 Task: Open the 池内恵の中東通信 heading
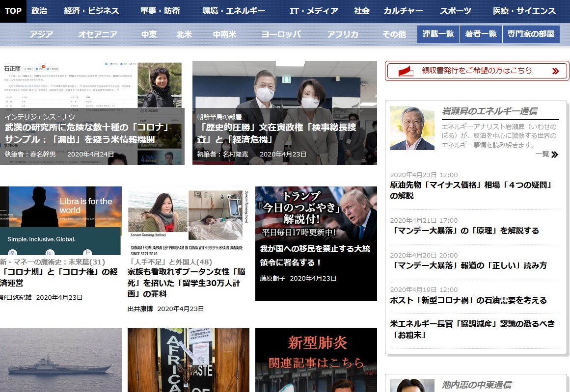tap(477, 385)
